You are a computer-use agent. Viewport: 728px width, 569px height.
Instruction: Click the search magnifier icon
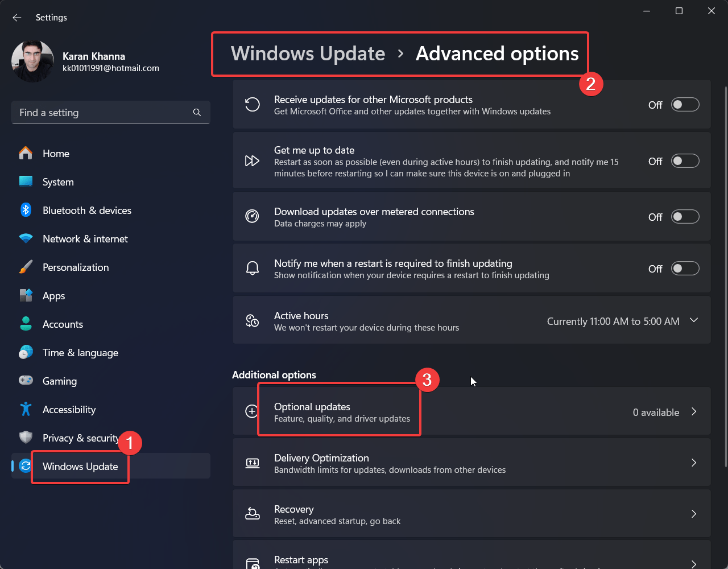(197, 113)
